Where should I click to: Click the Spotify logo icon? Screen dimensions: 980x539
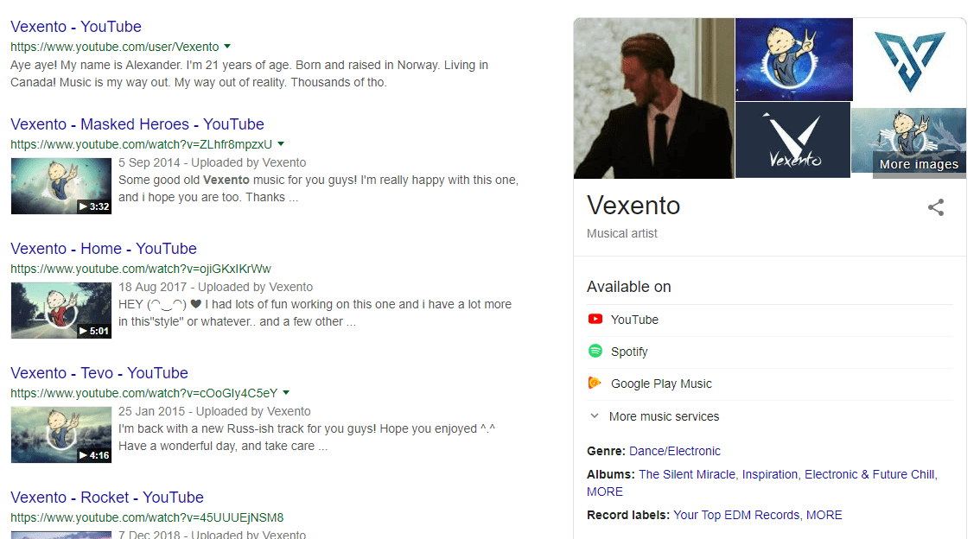[x=595, y=351]
